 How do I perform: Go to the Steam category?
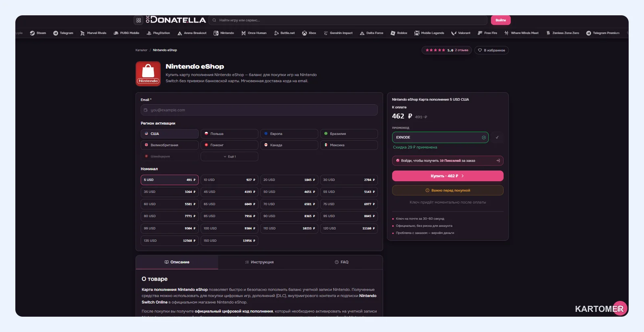click(38, 33)
